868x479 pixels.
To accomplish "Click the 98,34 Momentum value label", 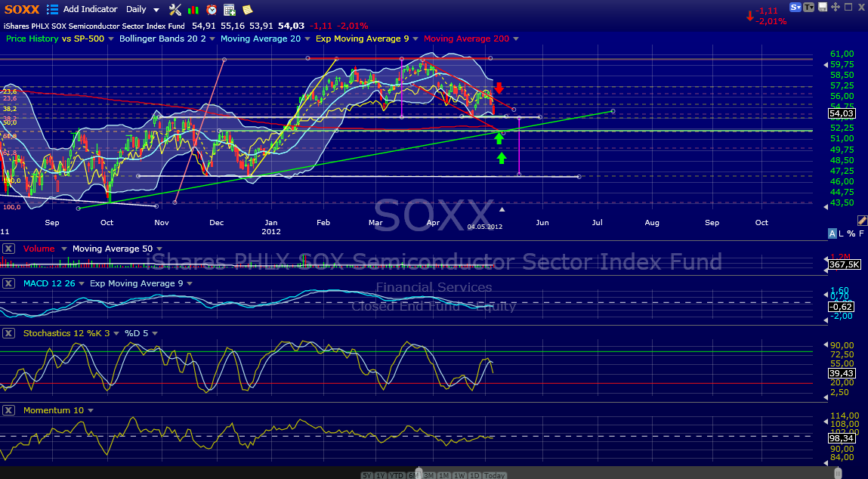I will (842, 438).
